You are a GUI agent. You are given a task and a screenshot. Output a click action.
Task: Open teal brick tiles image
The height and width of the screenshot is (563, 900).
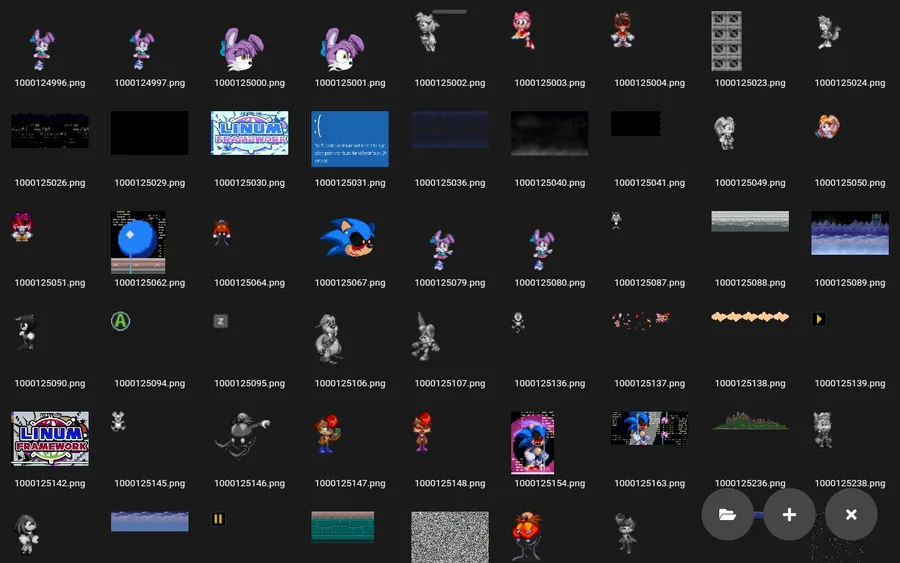point(343,527)
